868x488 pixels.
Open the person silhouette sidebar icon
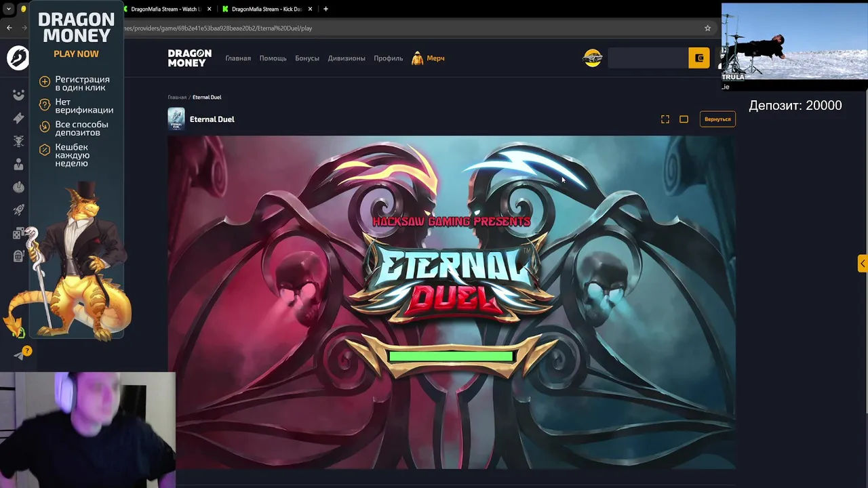point(18,164)
